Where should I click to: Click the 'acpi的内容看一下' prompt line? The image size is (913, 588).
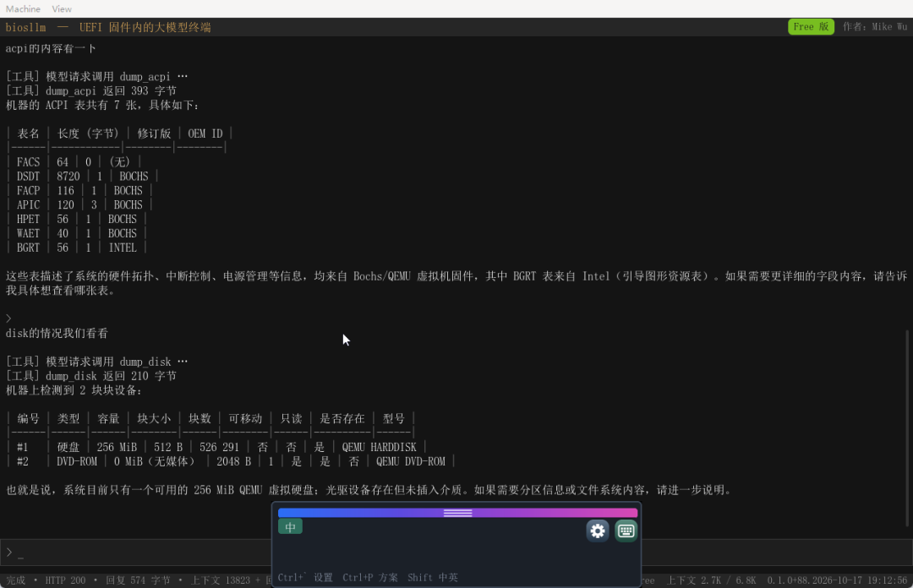tap(51, 48)
